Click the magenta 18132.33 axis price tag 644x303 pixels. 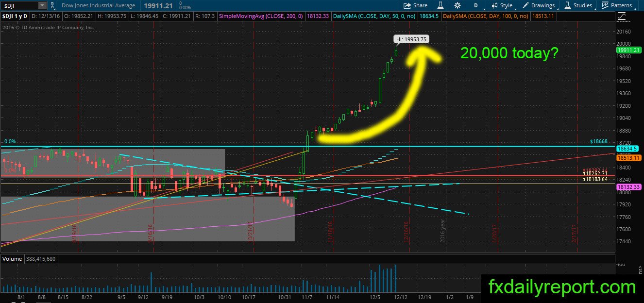tap(629, 187)
